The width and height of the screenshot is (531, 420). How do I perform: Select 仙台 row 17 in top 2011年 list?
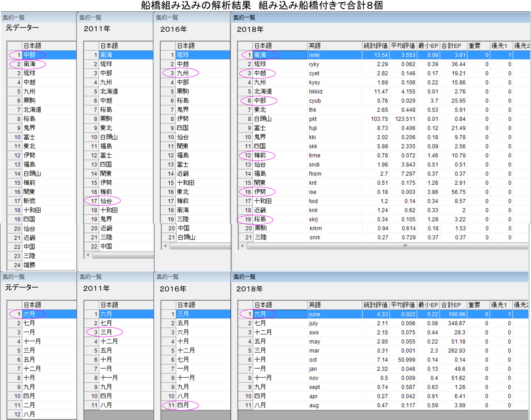pyautogui.click(x=106, y=201)
